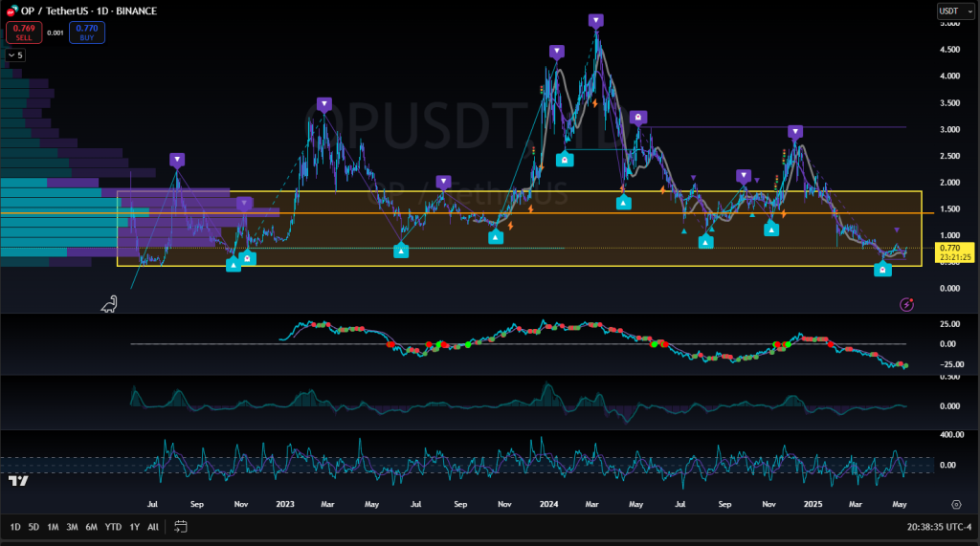Click purple sell marker near September 2024
The image size is (980, 546).
[x=743, y=176]
